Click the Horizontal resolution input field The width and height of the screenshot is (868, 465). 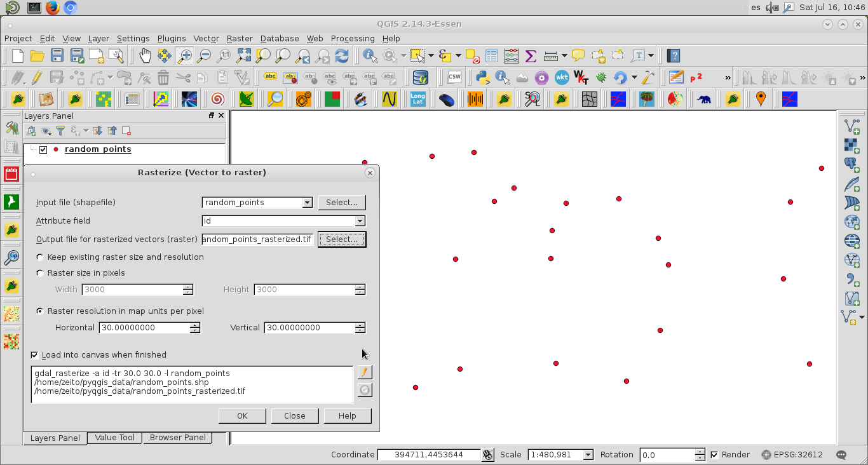click(145, 328)
